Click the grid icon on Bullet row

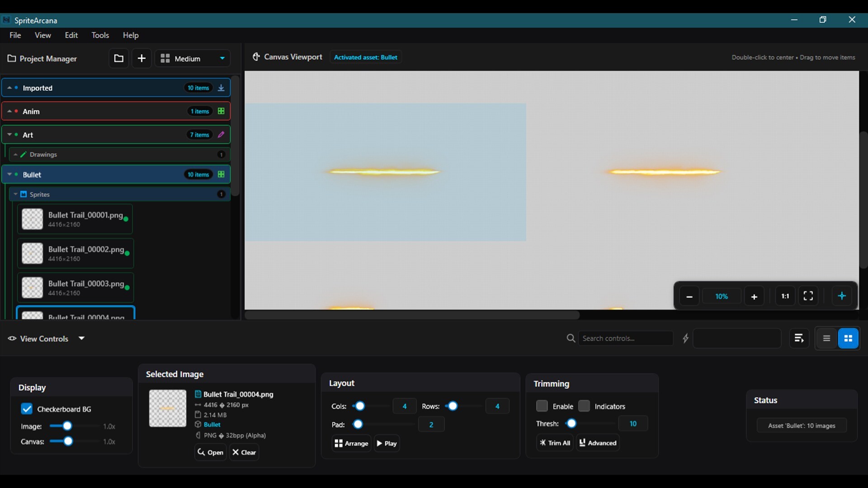221,174
